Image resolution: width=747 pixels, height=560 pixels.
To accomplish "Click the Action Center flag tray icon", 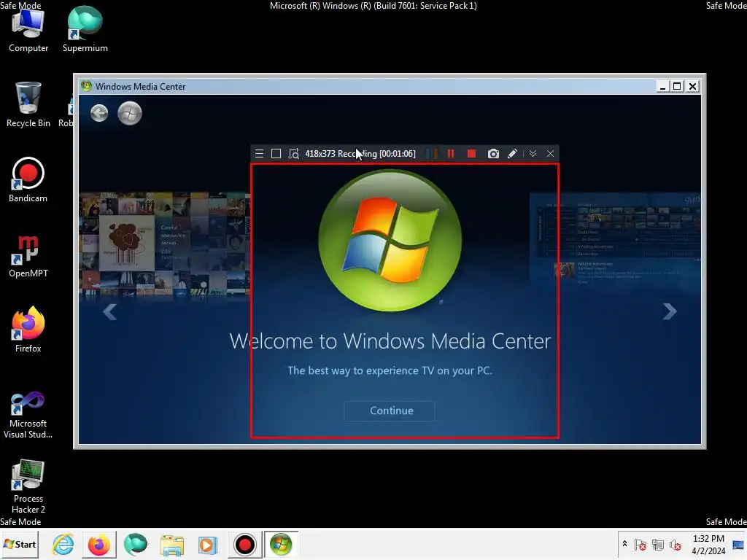I will pos(640,544).
